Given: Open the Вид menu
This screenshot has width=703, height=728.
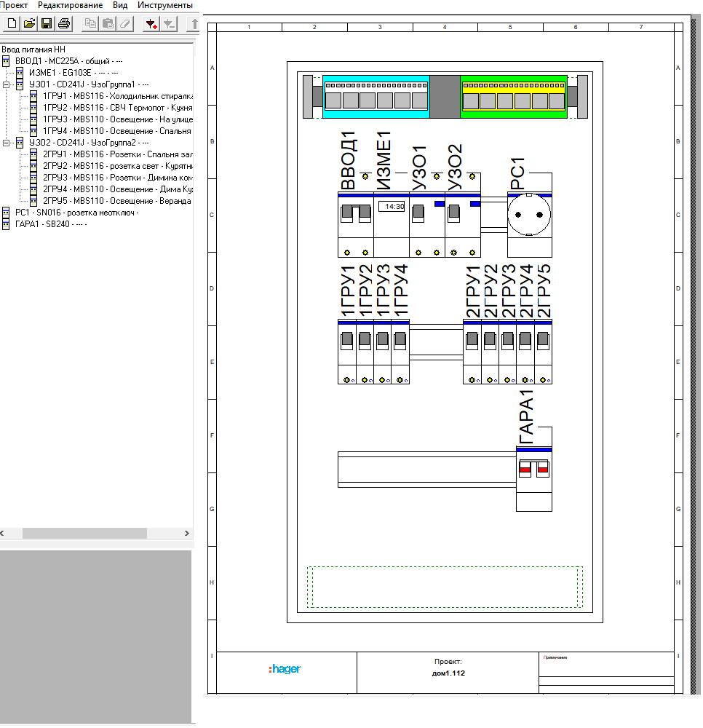Looking at the screenshot, I should click(x=120, y=5).
